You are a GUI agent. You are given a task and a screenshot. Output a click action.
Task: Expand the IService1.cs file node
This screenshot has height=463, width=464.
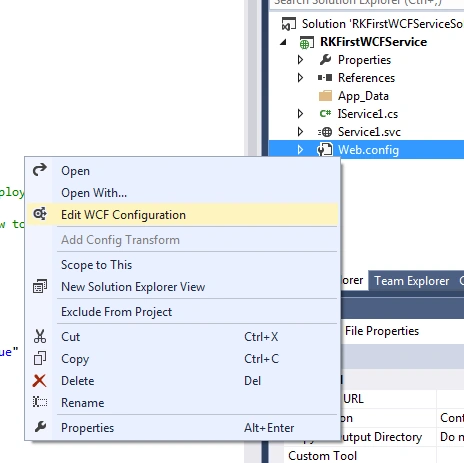300,114
